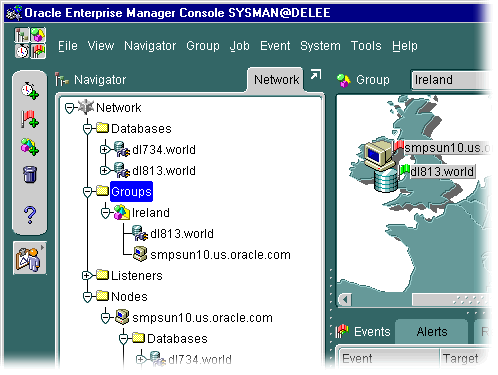Image resolution: width=498 pixels, height=375 pixels.
Task: Open the System menu
Action: 320,46
